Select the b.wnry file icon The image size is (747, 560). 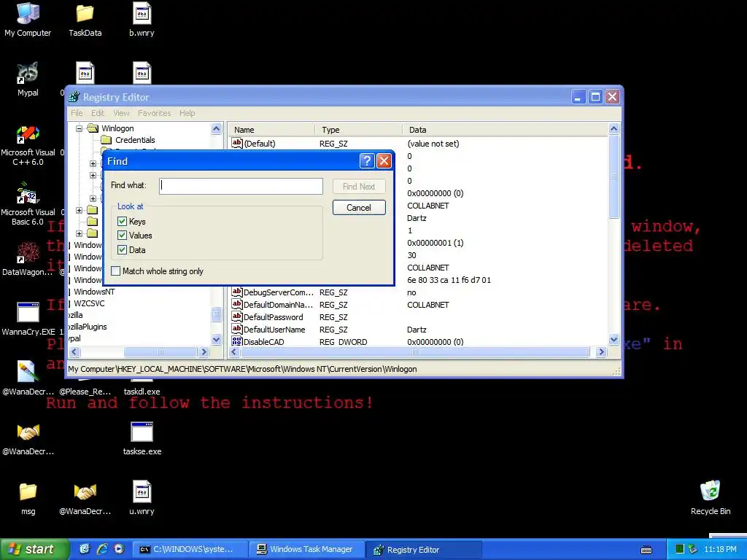[x=142, y=20]
